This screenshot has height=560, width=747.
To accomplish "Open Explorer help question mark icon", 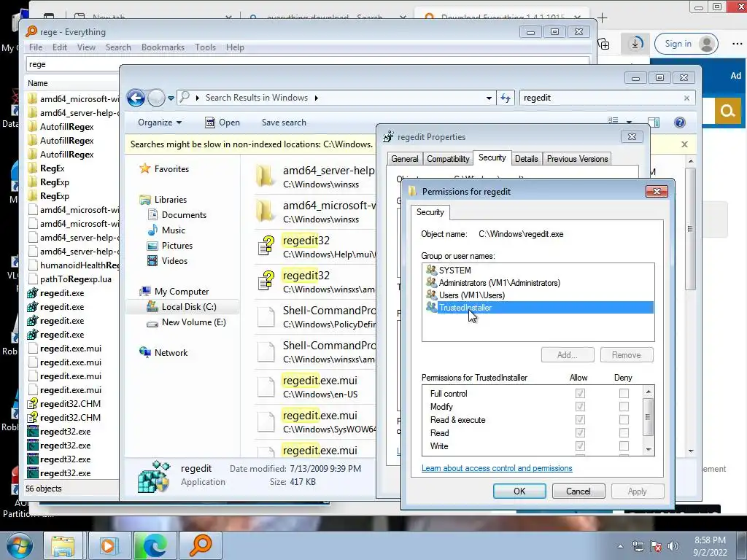I will pos(680,122).
